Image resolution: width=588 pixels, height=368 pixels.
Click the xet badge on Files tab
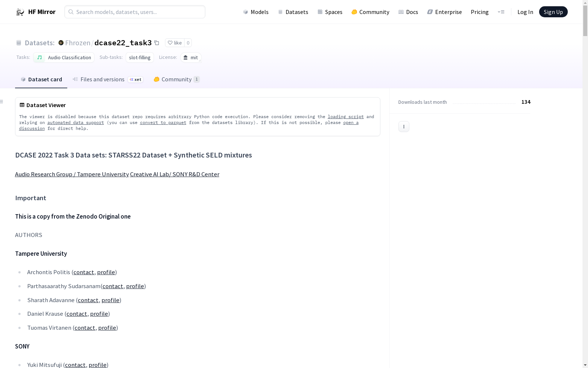point(135,79)
